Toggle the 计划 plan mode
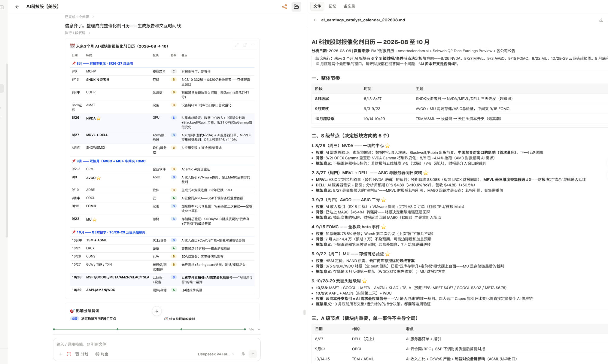The width and height of the screenshot is (608, 364). (82, 354)
